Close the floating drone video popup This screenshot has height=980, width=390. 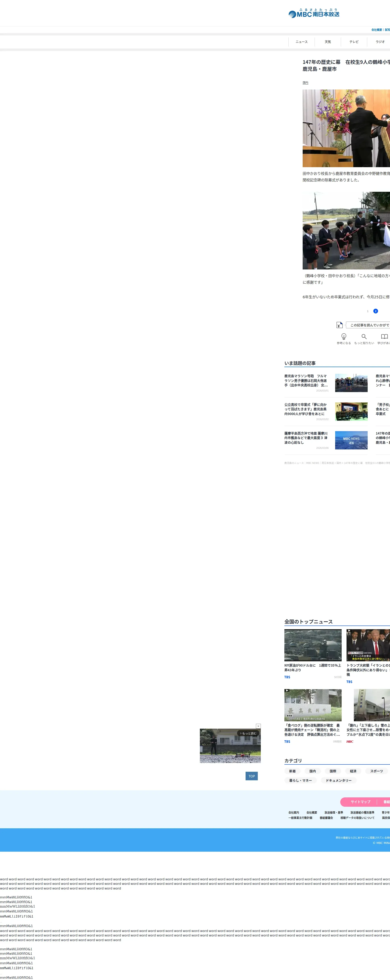[258, 726]
